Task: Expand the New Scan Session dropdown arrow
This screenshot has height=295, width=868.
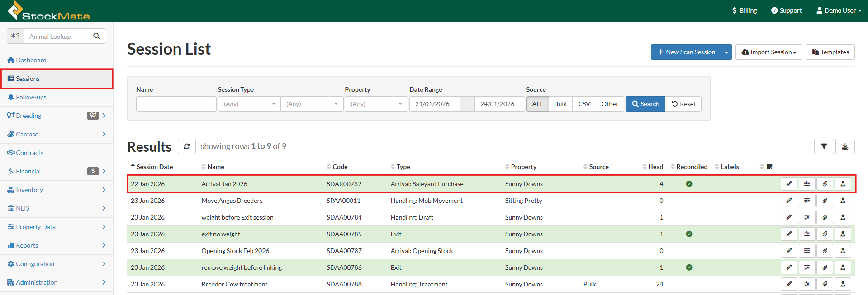Action: coord(726,52)
